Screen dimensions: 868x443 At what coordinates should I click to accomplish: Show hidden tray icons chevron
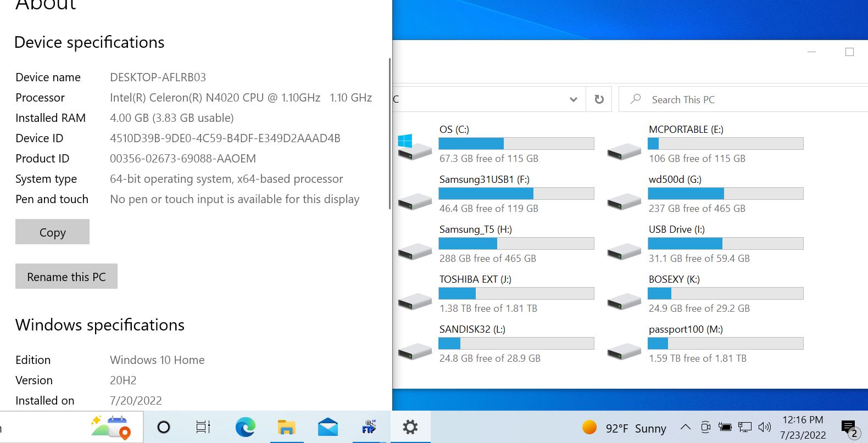coord(686,427)
